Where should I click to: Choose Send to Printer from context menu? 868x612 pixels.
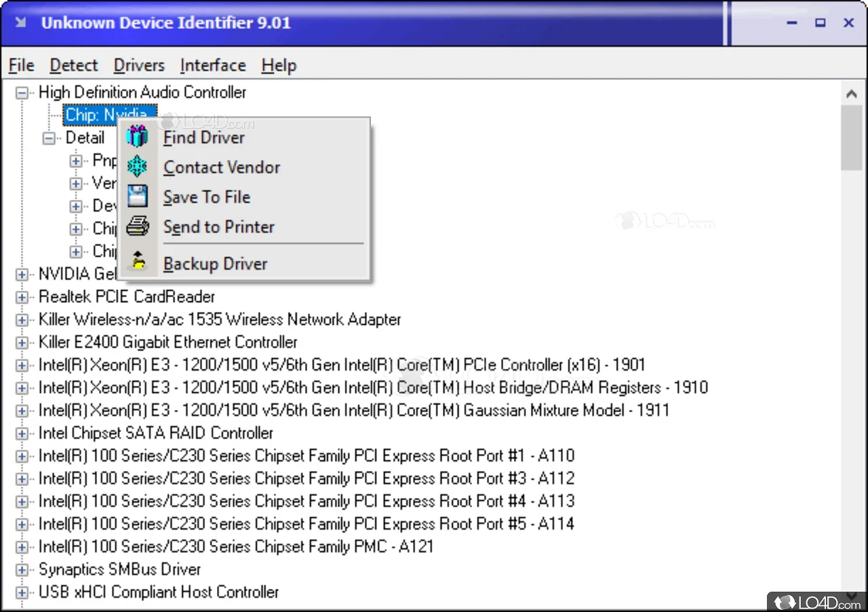coord(244,226)
